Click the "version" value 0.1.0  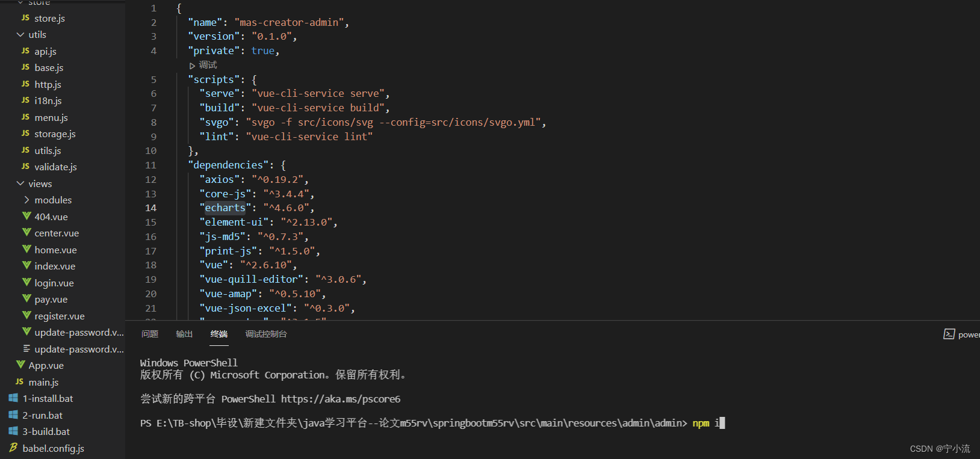click(x=271, y=36)
